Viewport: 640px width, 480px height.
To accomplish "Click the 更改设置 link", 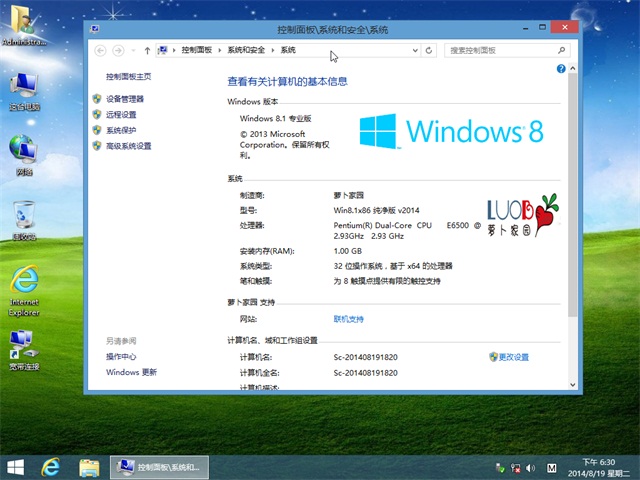I will click(513, 357).
